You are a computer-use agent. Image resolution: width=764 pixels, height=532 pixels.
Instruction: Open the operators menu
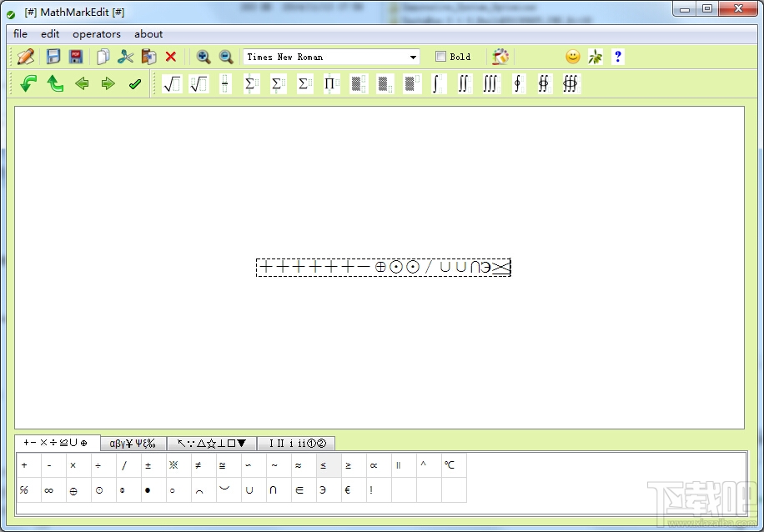pyautogui.click(x=97, y=34)
